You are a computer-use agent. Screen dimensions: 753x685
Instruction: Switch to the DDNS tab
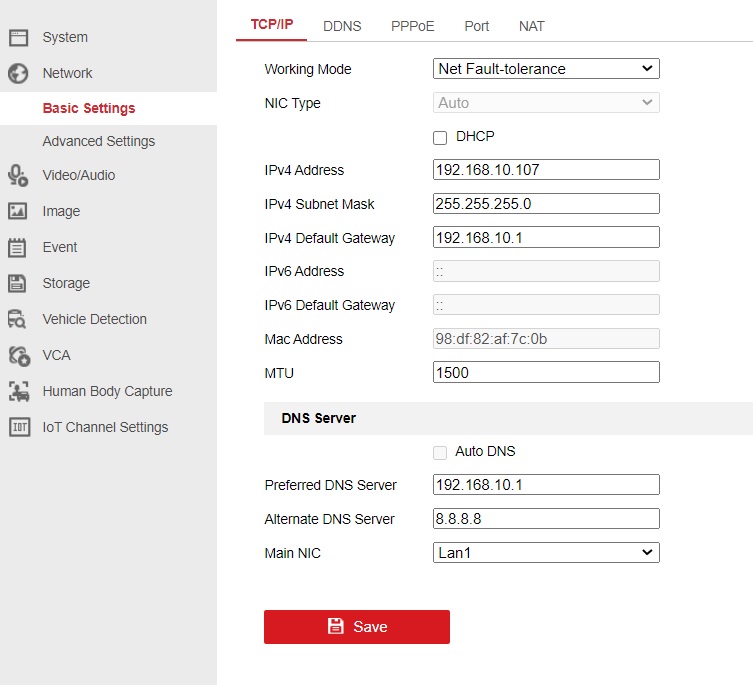coord(342,26)
